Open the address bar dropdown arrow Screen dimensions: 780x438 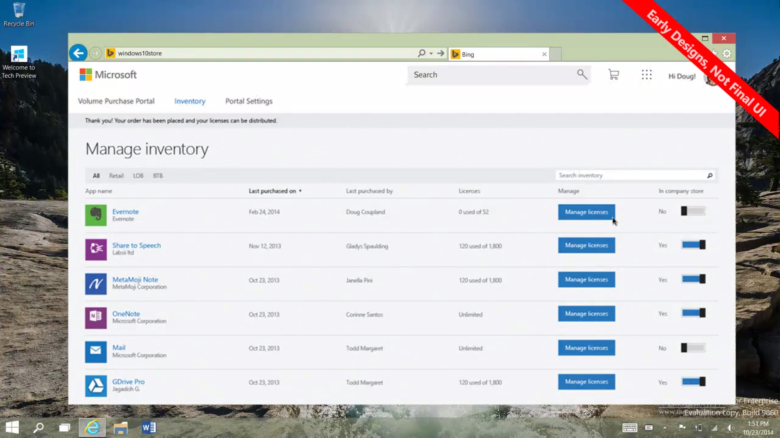[x=431, y=53]
